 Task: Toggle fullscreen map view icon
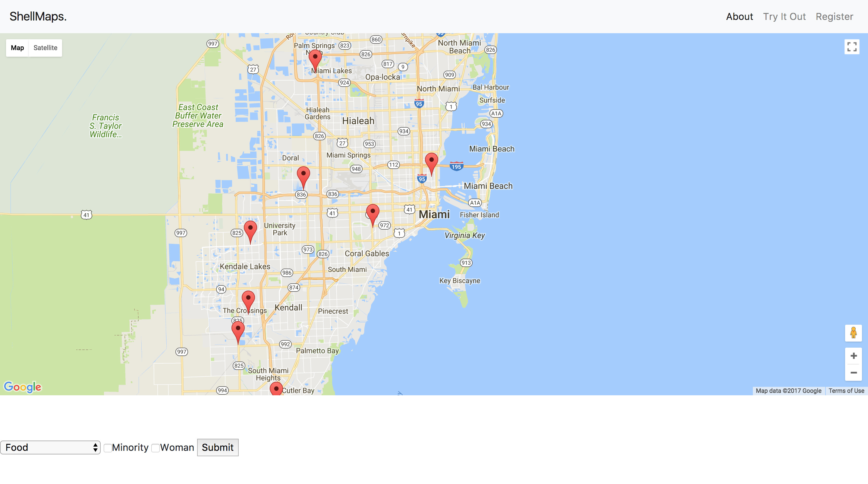click(851, 47)
